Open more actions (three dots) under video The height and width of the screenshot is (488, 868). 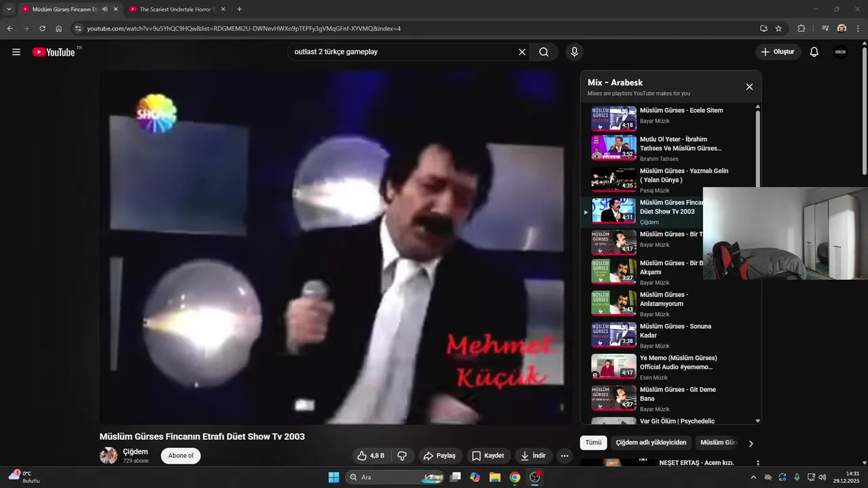pos(564,456)
